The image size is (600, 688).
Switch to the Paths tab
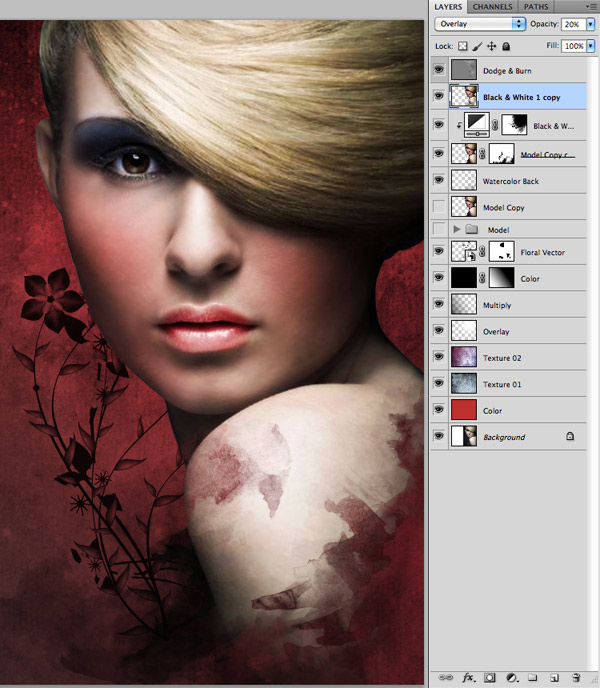pos(538,6)
